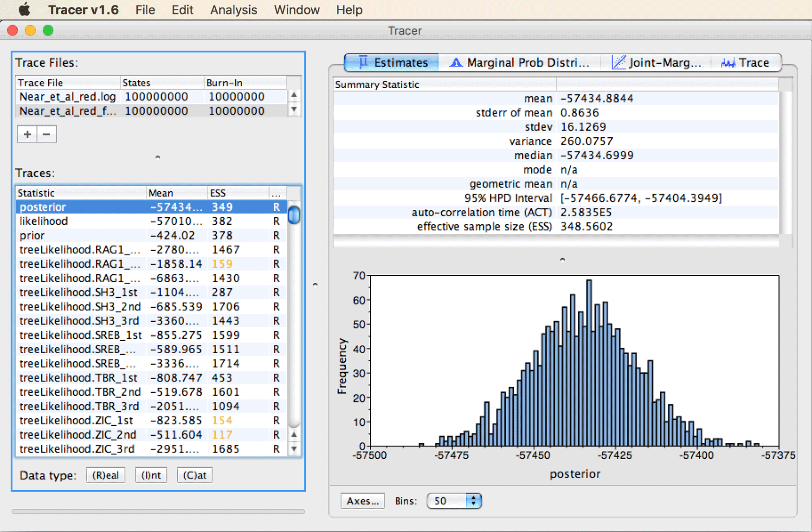This screenshot has width=812, height=532.
Task: Open the Tracer v1.6 application menu
Action: point(84,10)
